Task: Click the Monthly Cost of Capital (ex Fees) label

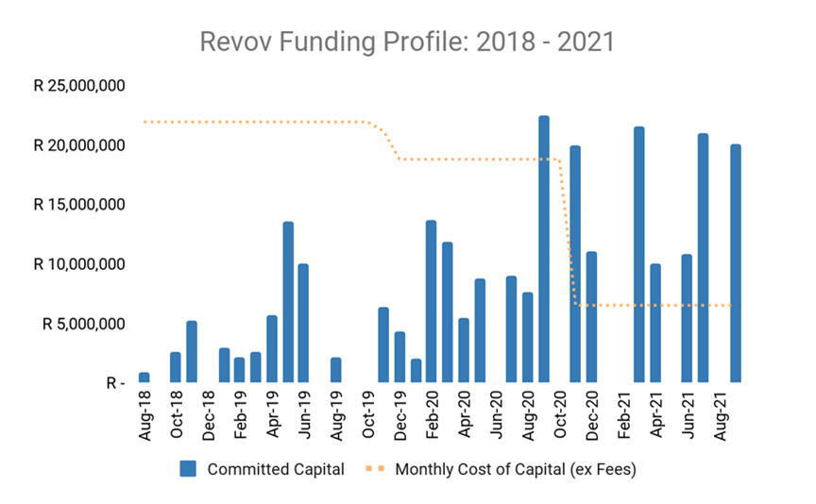Action: tap(516, 469)
